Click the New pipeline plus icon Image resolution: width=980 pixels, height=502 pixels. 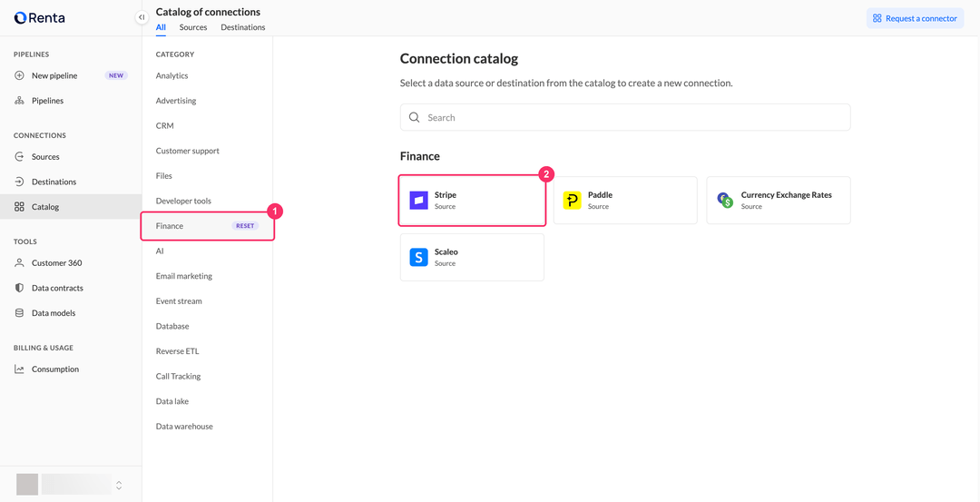coord(19,75)
